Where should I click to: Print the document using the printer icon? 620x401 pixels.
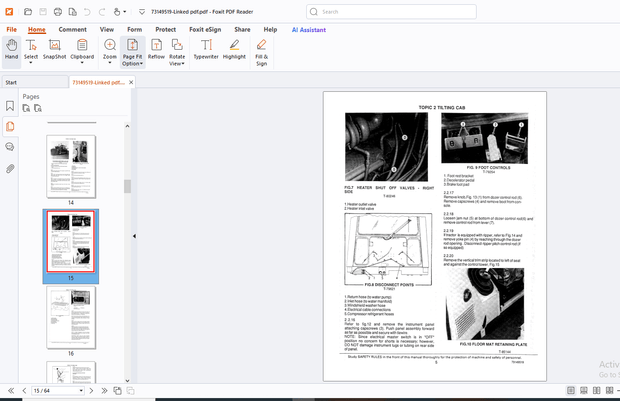tap(58, 12)
